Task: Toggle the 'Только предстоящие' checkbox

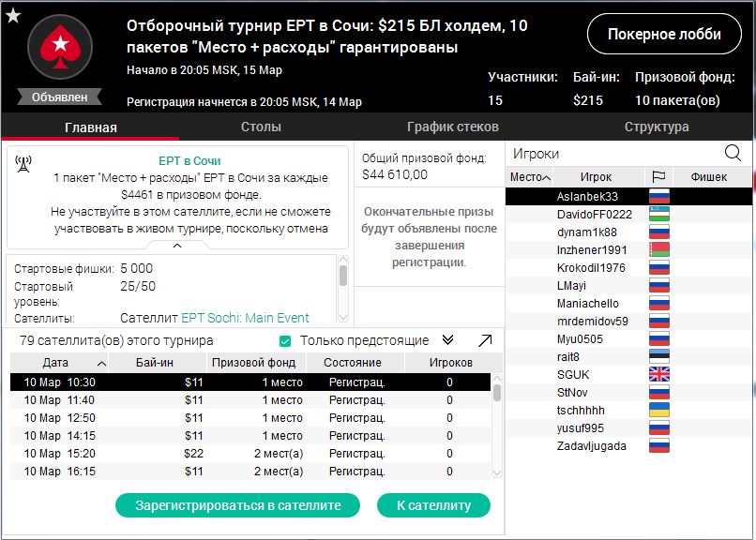Action: point(285,341)
